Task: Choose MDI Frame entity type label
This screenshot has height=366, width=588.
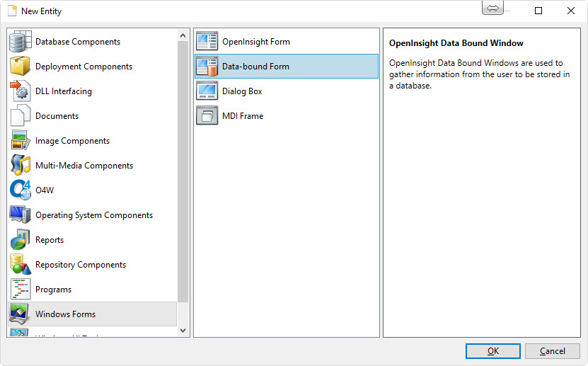Action: coord(243,116)
